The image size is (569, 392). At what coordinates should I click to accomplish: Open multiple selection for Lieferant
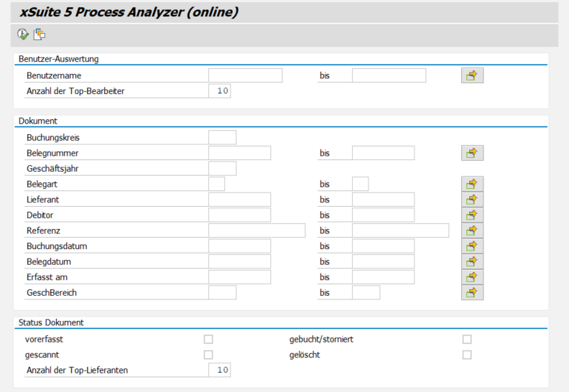pos(472,200)
